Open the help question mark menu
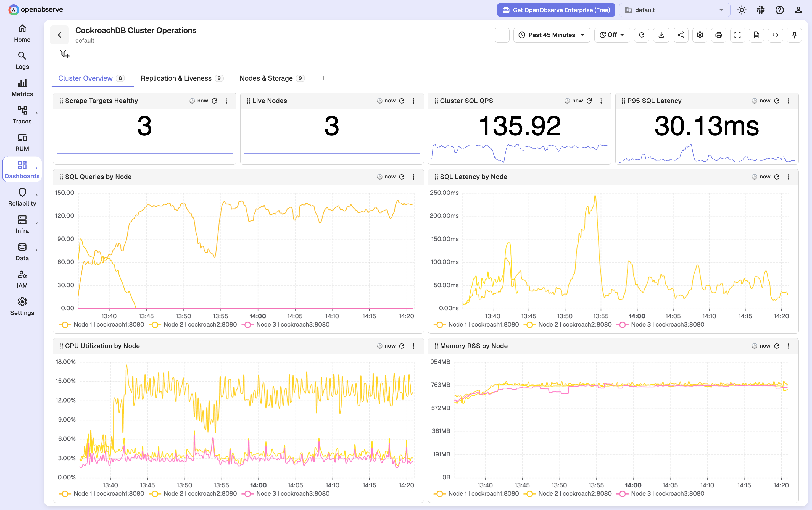This screenshot has width=812, height=510. click(779, 10)
